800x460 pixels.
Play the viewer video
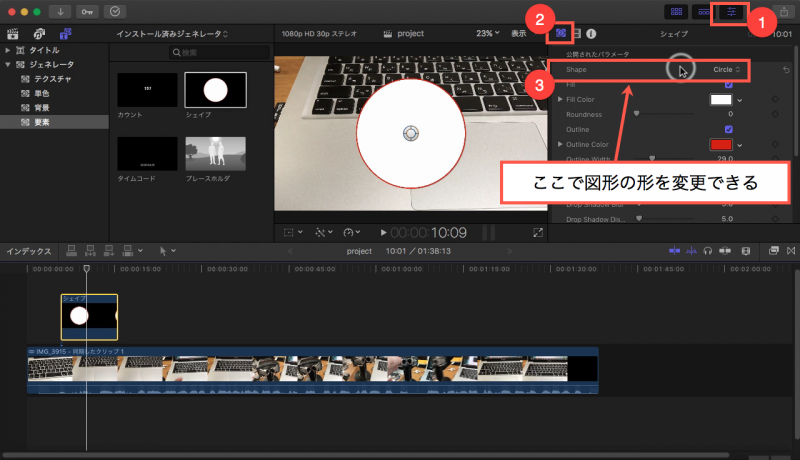[x=383, y=233]
